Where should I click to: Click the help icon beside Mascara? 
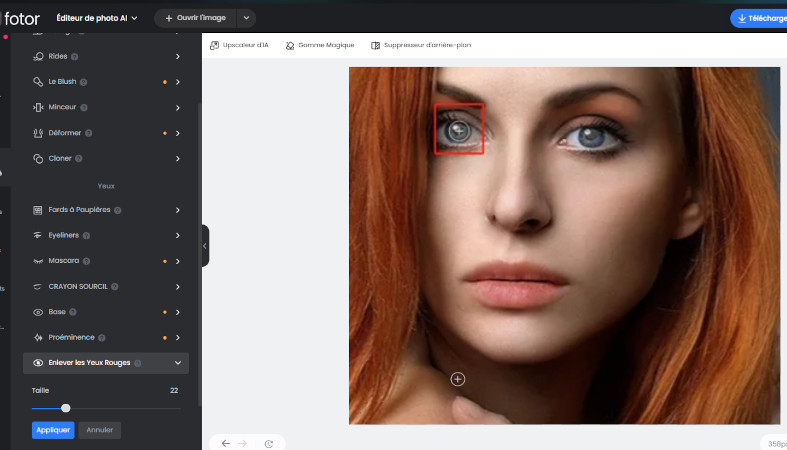(86, 261)
